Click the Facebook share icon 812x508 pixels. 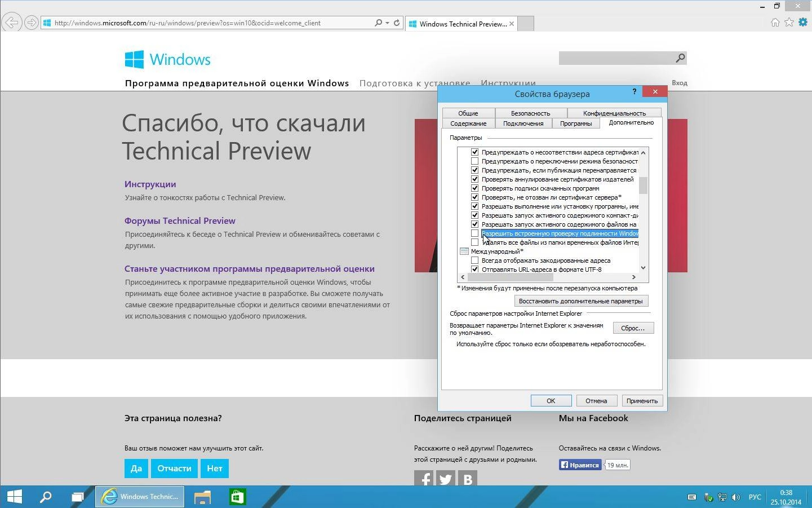tap(424, 478)
